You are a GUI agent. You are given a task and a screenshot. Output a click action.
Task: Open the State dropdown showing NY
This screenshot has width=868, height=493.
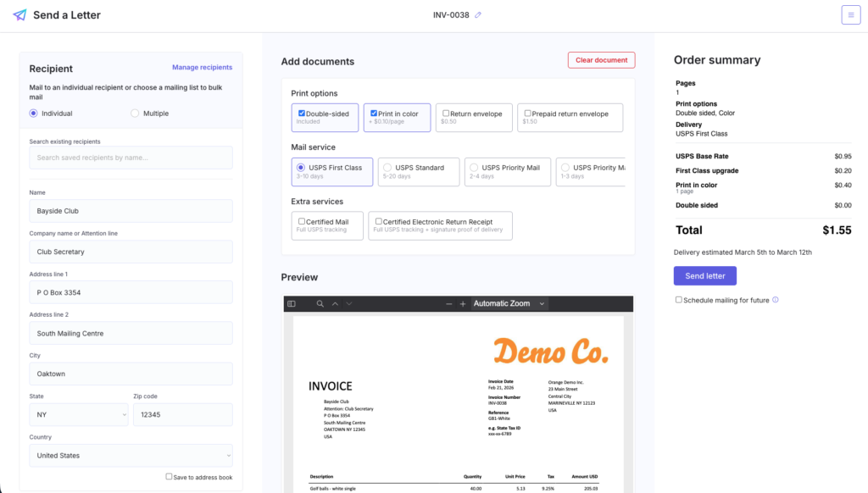click(78, 415)
